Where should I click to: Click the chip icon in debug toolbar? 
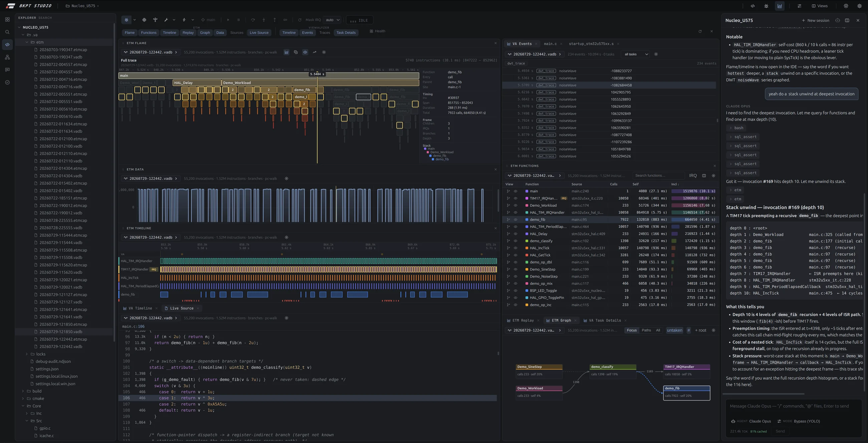(x=144, y=20)
